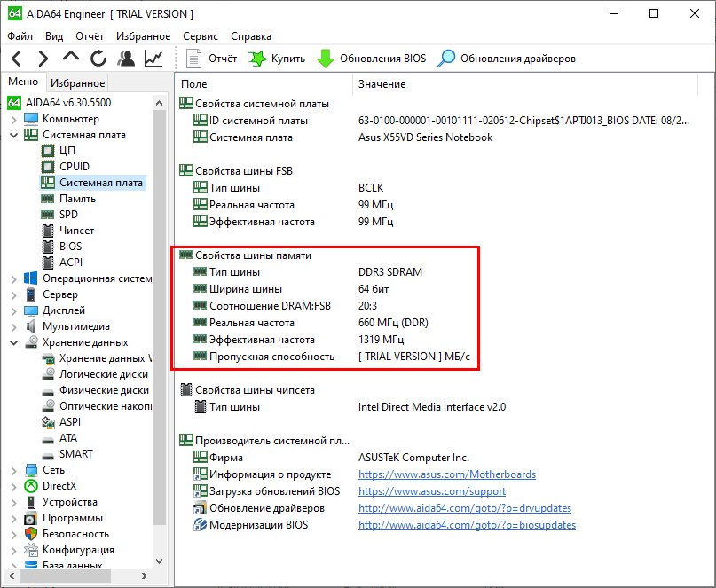Open the Справка menu
Screen dimensions: 716x588
[x=251, y=36]
